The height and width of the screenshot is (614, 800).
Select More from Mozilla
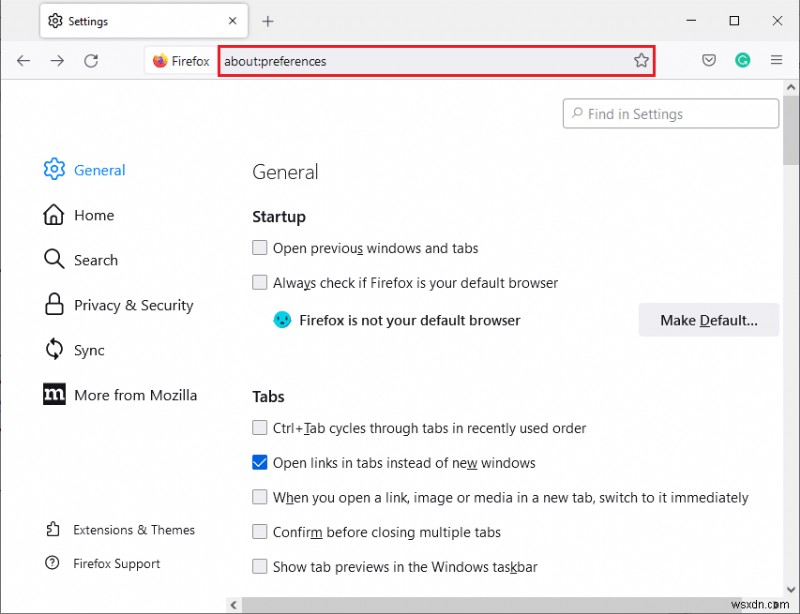click(x=135, y=394)
